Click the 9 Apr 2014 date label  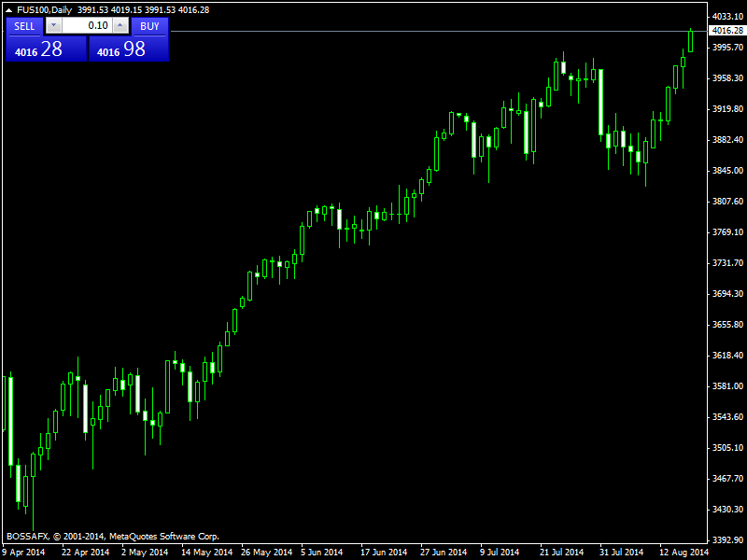[23, 553]
